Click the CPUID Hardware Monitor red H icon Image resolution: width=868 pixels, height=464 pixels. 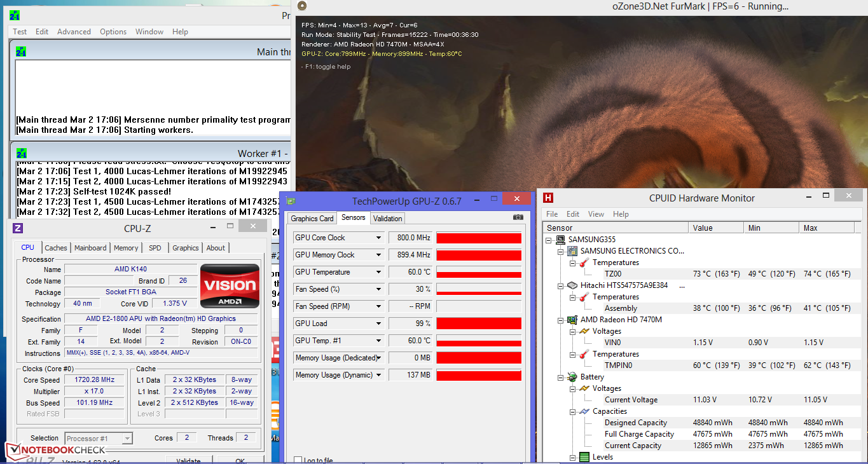548,198
